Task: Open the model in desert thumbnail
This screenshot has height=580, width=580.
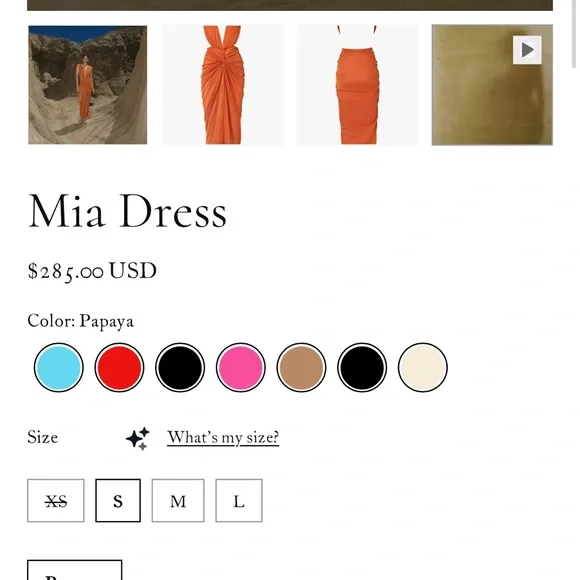Action: 88,85
